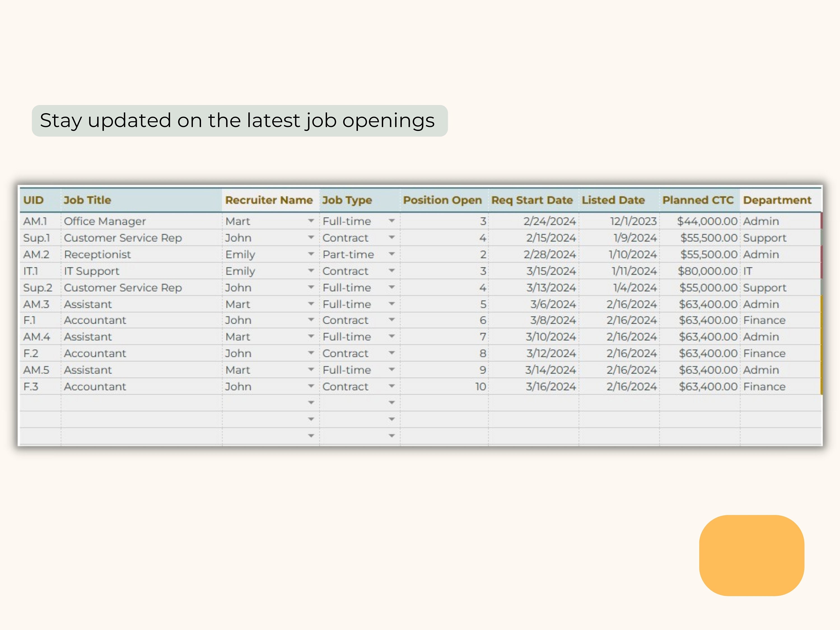
Task: Open the Recruiter dropdown in the last empty row
Action: tap(311, 435)
